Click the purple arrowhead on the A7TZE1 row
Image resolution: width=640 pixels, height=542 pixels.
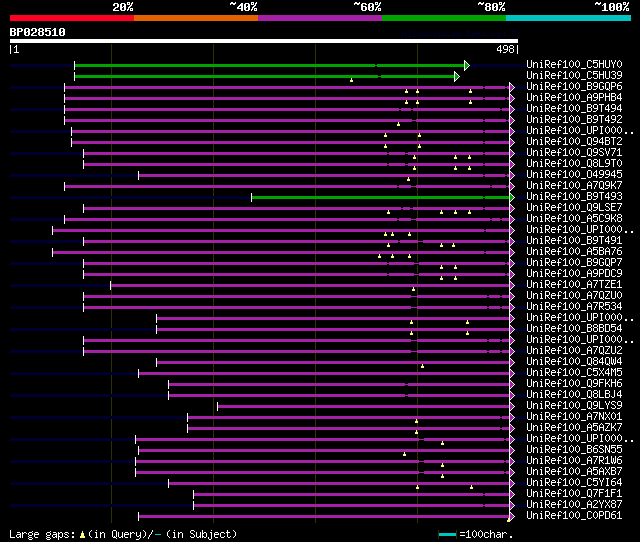pos(512,286)
